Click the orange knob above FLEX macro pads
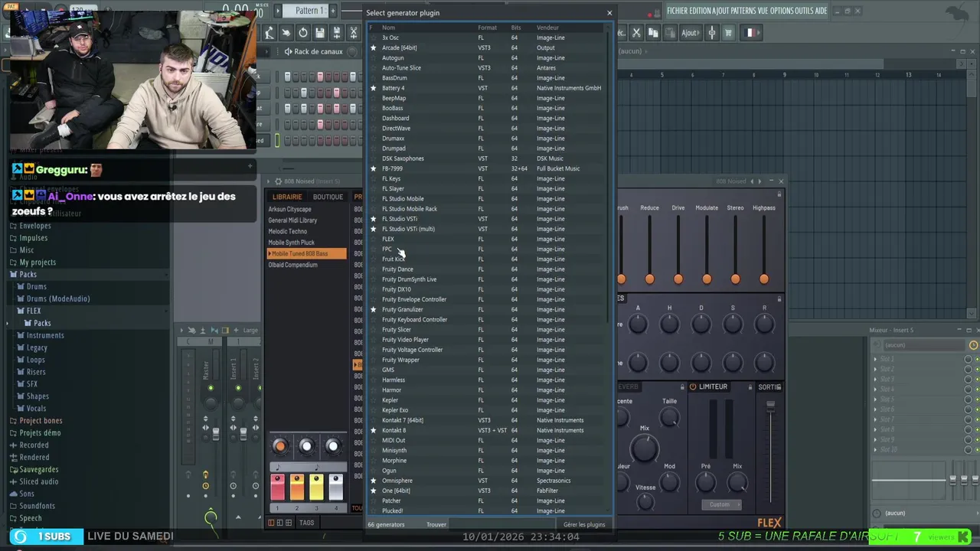Screen dimensions: 980x551 279,446
